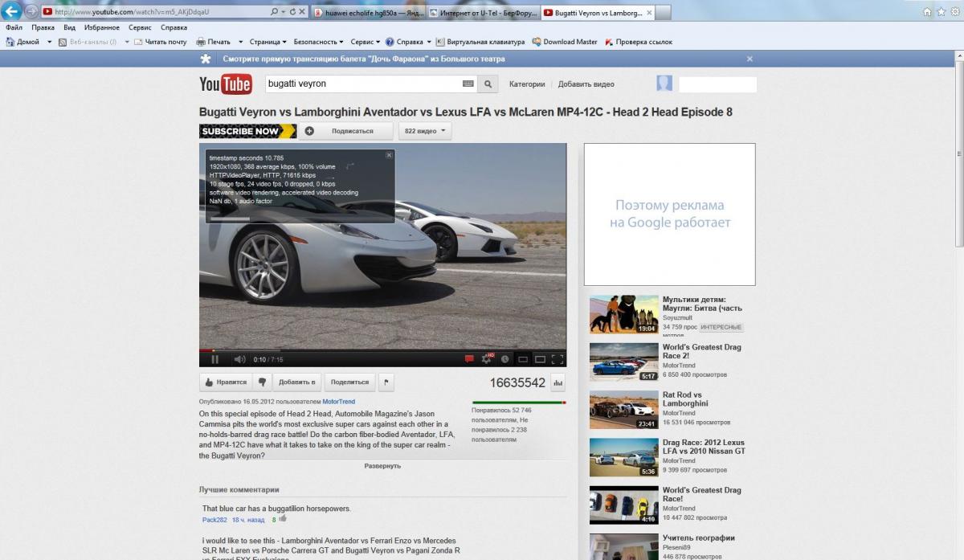Open the Избранное menu
Screen dimensions: 964x560
click(101, 27)
